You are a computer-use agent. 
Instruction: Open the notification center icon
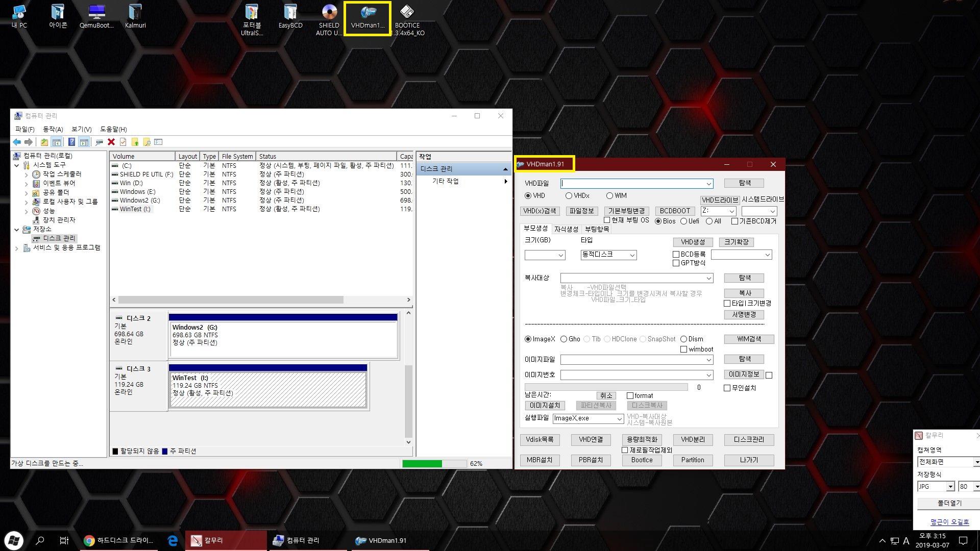[963, 541]
